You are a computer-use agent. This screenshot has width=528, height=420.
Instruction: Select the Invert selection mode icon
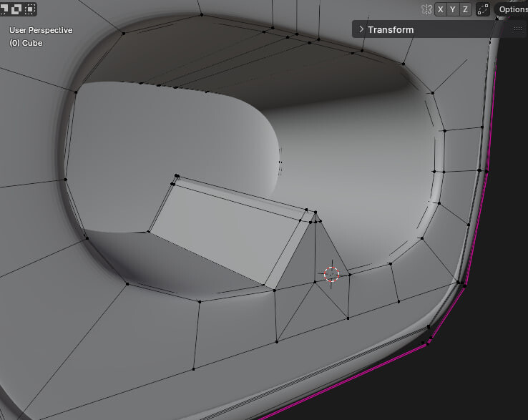point(16,9)
